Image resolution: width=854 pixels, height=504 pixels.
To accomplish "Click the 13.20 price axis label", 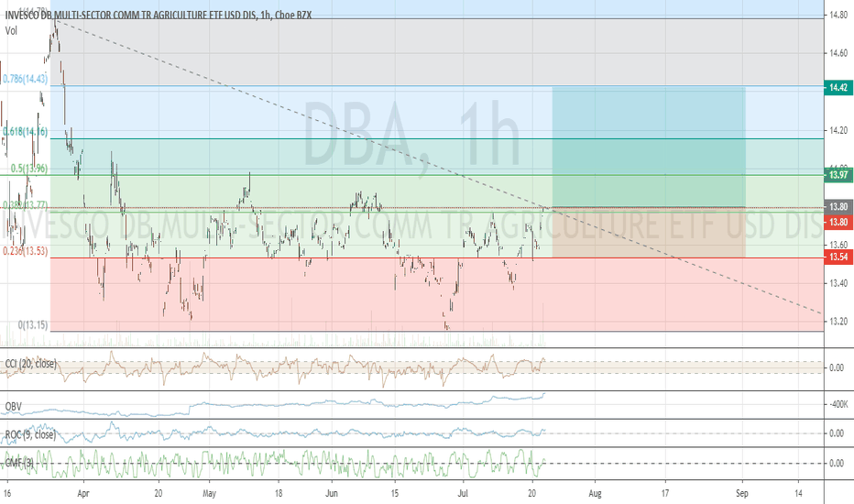I will [x=838, y=322].
